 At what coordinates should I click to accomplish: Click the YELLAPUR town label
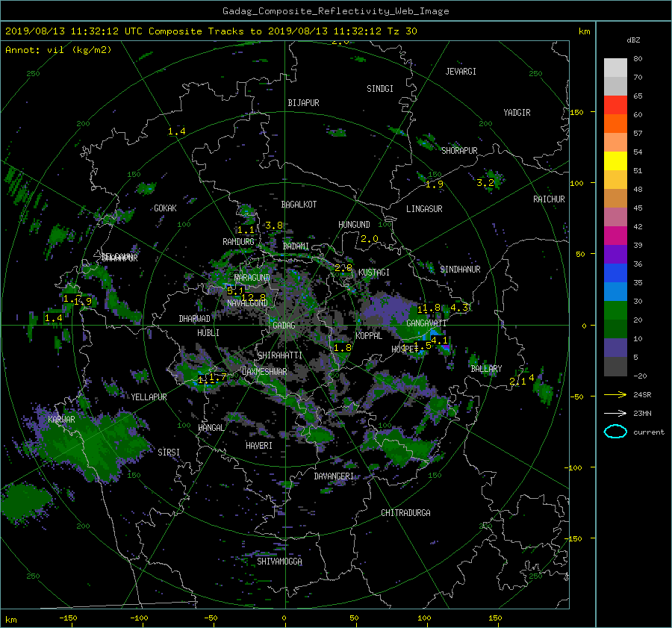149,397
